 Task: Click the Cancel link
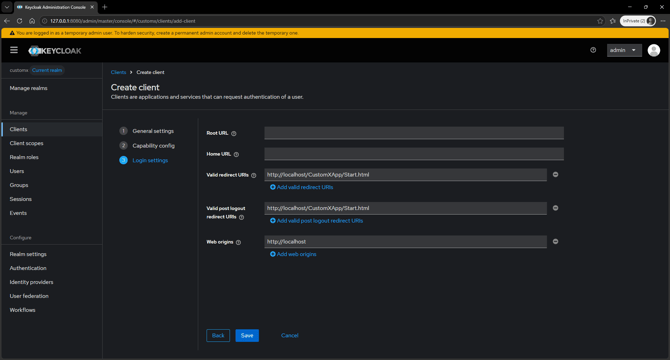click(290, 336)
